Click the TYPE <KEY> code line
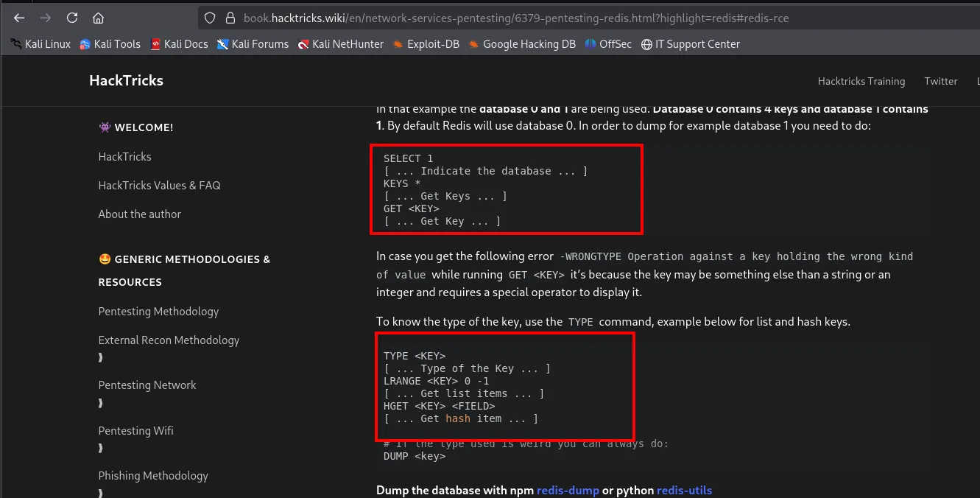Image resolution: width=980 pixels, height=498 pixels. (x=415, y=356)
